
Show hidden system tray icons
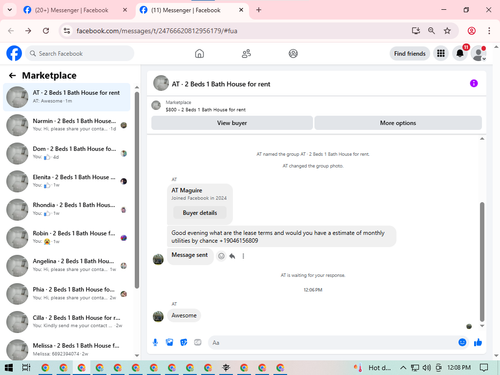(x=403, y=368)
